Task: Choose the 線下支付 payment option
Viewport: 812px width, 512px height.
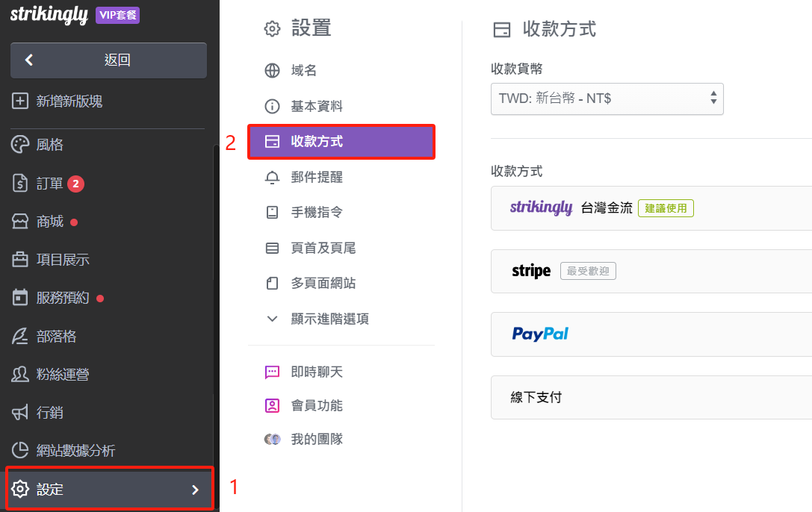Action: [x=651, y=397]
